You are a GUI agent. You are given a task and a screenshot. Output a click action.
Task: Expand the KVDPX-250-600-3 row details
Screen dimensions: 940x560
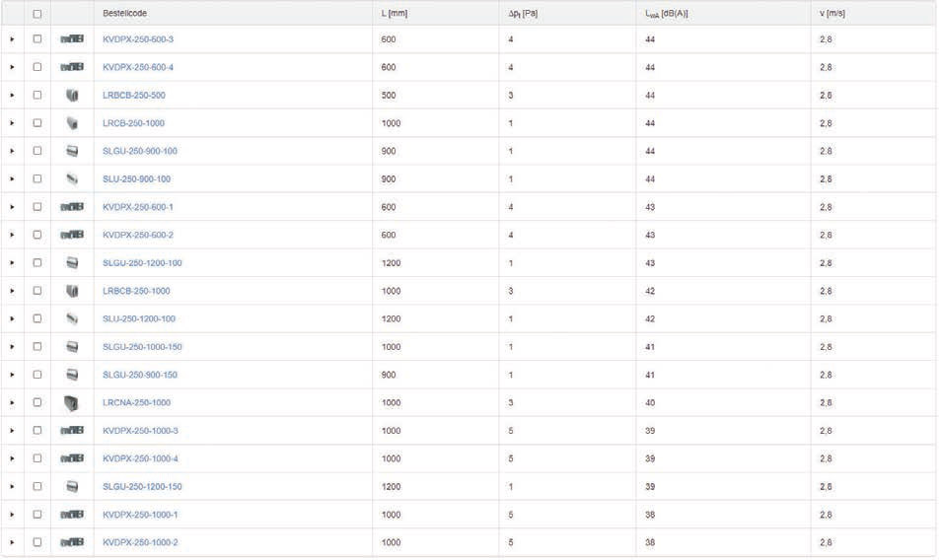(12, 39)
